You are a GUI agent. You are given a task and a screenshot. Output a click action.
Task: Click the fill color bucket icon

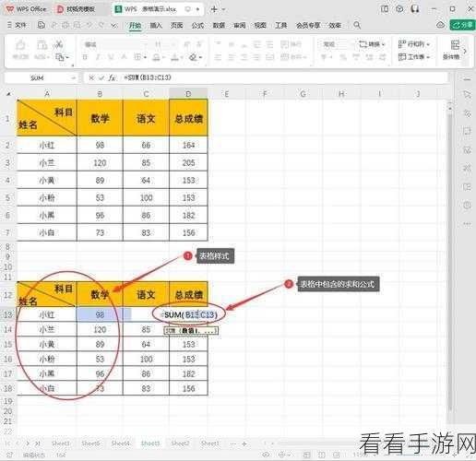156,57
